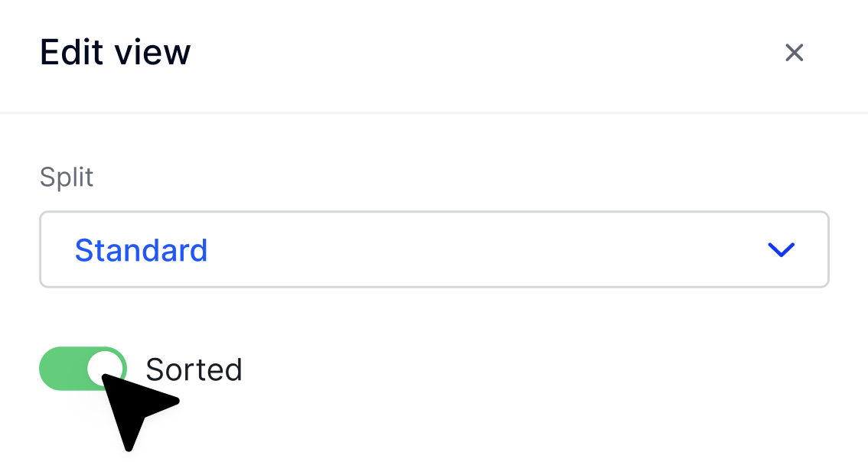Dismiss the dialog using the cross icon
The width and height of the screenshot is (868, 462).
(x=794, y=53)
